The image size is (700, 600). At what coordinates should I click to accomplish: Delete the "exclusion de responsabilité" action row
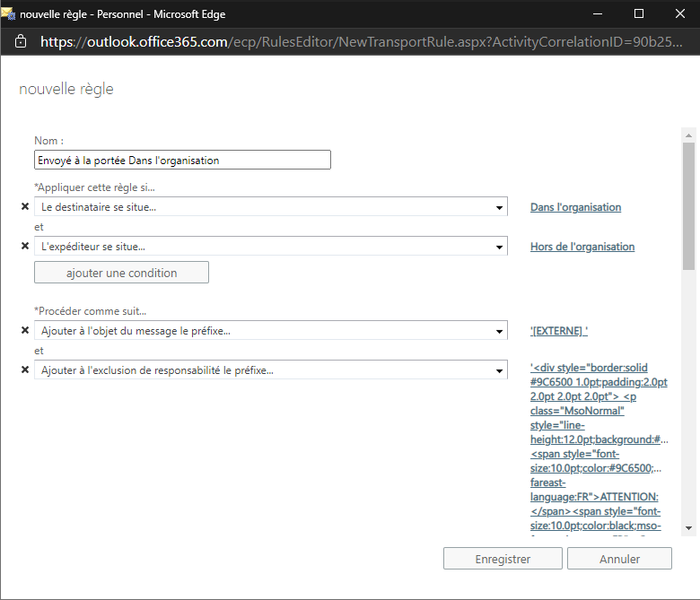pyautogui.click(x=25, y=370)
